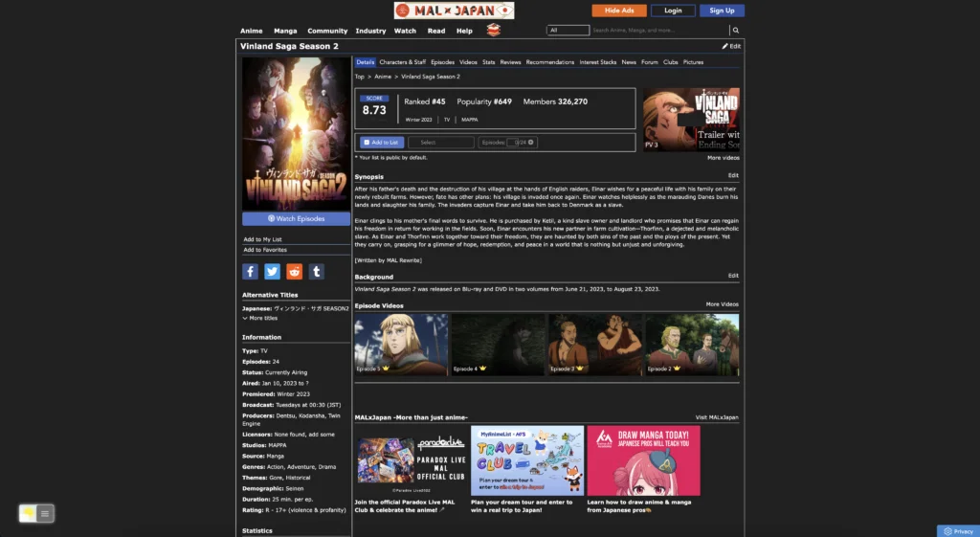The height and width of the screenshot is (537, 980).
Task: Click the Add to List button
Action: pyautogui.click(x=381, y=143)
